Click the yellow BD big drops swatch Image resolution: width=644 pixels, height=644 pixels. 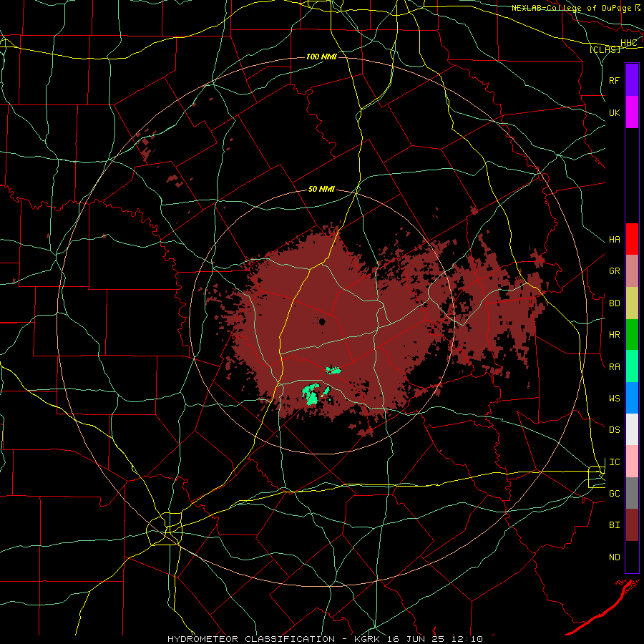(x=632, y=303)
